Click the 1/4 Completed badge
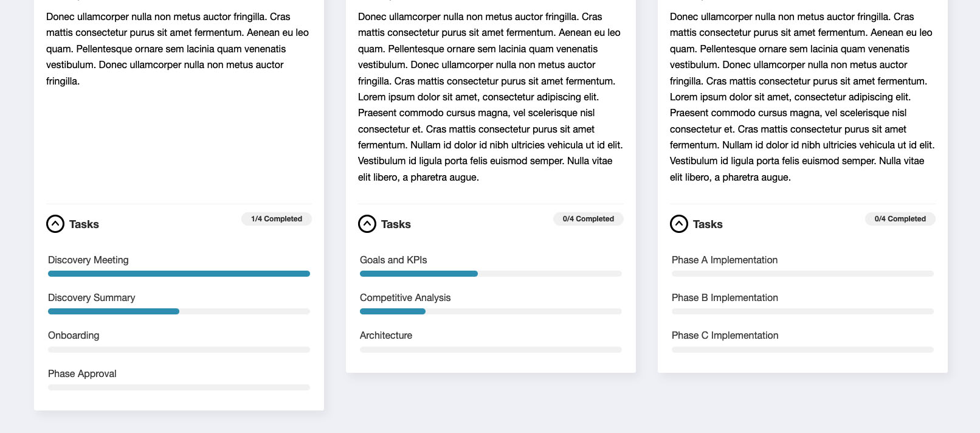The width and height of the screenshot is (980, 433). point(277,219)
